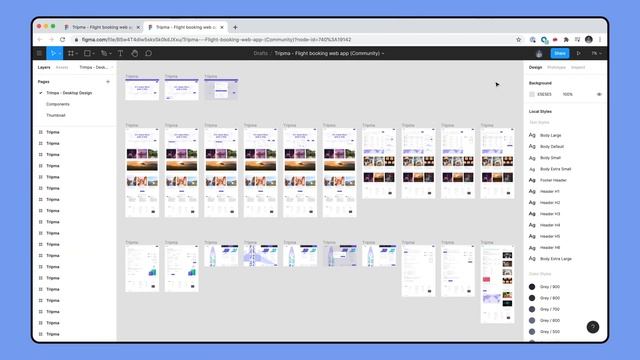Select the Body Extra Small text style
Screen dimensions: 640x360
pos(555,169)
